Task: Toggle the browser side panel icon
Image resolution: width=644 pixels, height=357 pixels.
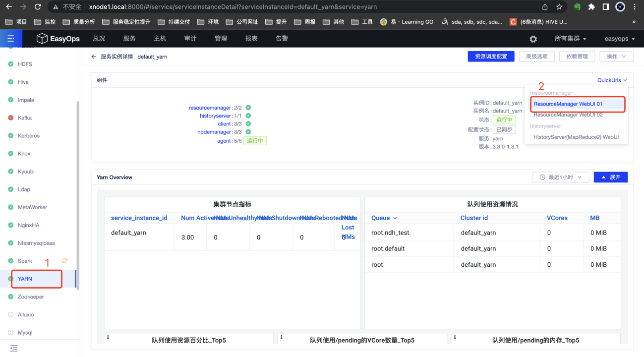Action: 606,7
